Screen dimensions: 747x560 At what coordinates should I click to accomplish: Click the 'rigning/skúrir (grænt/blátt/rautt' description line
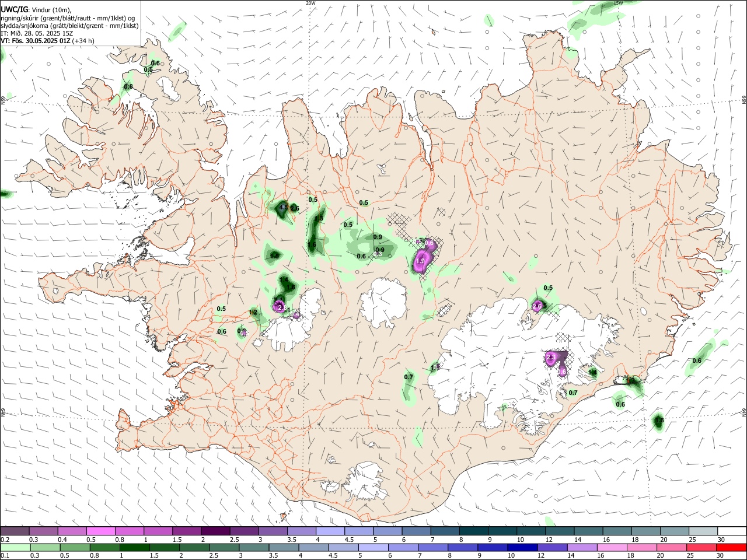tap(68, 18)
